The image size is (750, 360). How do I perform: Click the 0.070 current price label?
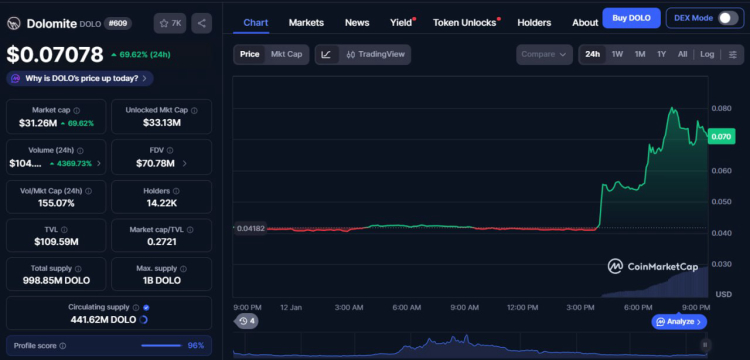click(x=721, y=137)
